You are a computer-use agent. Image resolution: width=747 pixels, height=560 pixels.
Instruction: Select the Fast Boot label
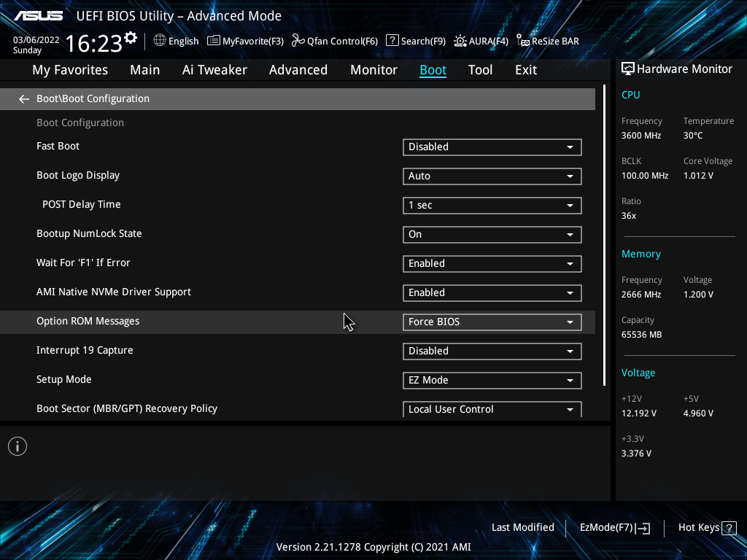click(x=58, y=146)
